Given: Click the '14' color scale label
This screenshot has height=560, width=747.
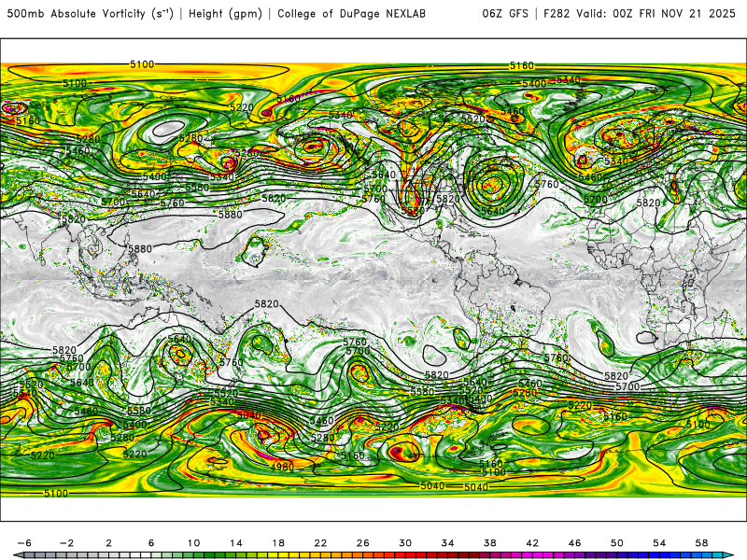Looking at the screenshot, I should point(236,543).
